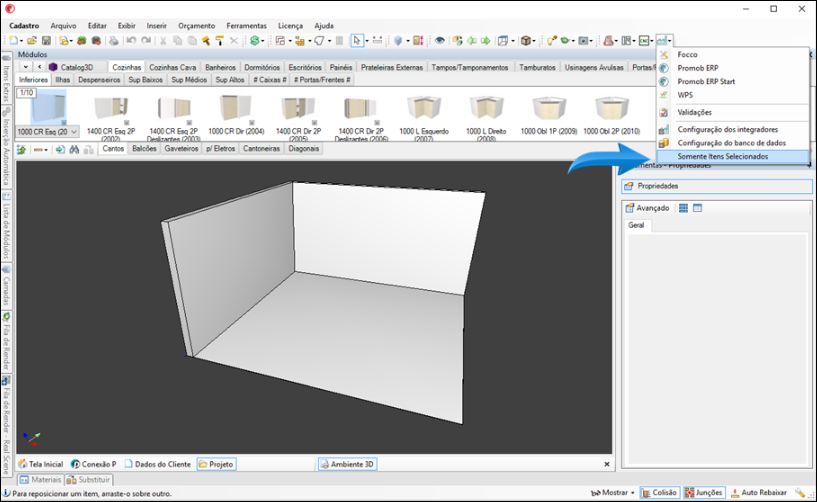Click the Avançado button
The width and height of the screenshot is (817, 502).
click(x=647, y=208)
